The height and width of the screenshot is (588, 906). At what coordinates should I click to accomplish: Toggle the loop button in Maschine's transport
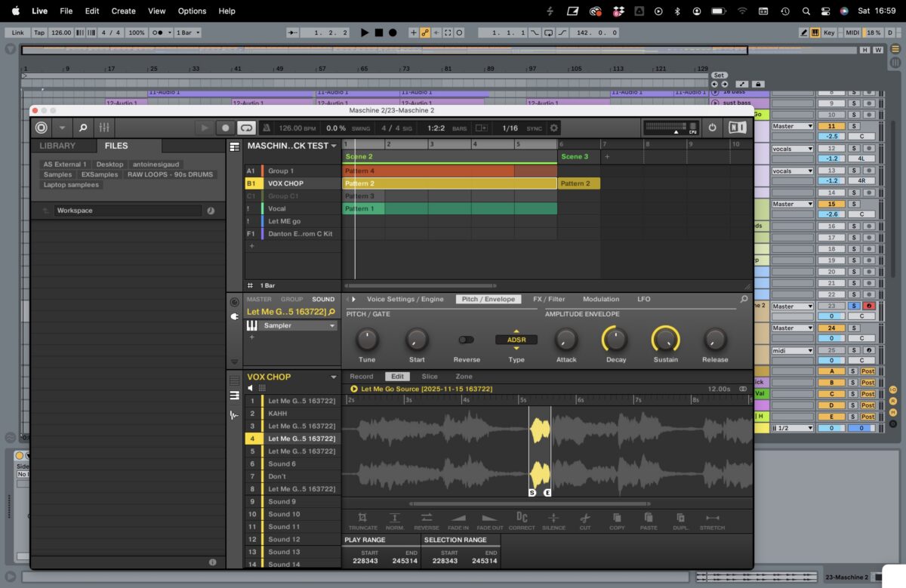point(247,128)
